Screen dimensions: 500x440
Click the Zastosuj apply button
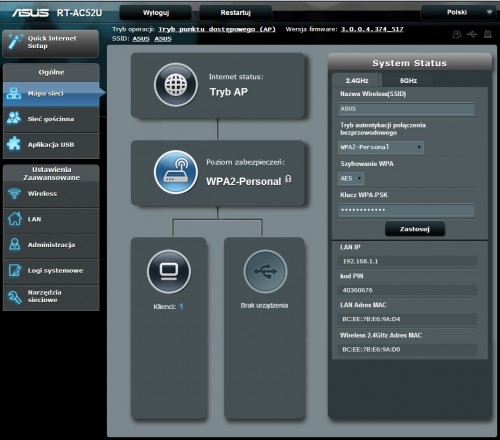[415, 229]
